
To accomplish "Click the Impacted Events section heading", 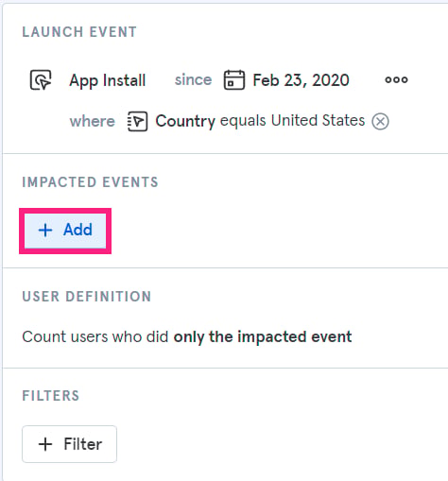I will pyautogui.click(x=90, y=182).
